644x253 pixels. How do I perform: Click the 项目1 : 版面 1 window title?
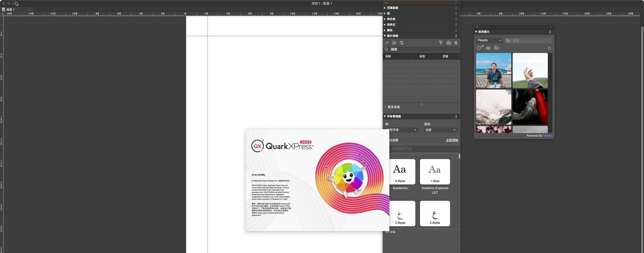click(322, 4)
